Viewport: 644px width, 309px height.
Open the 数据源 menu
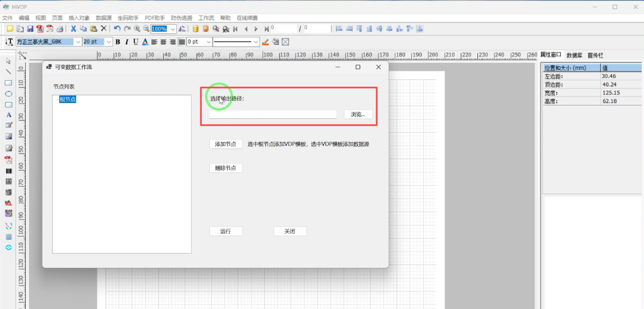click(104, 18)
